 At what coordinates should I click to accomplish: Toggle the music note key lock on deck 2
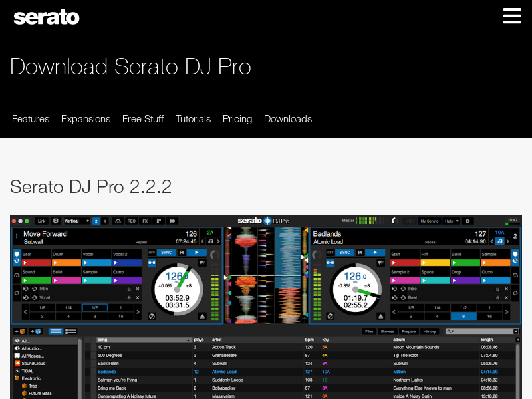(x=500, y=241)
